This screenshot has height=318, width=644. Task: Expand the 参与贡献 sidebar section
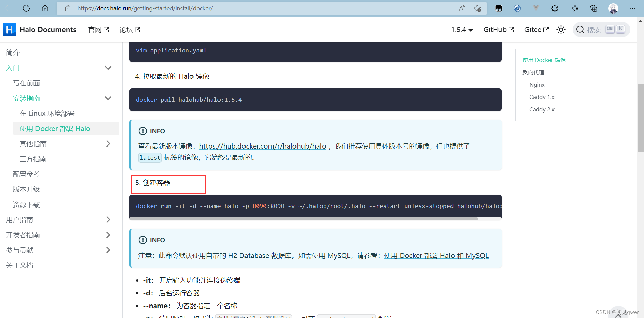[108, 250]
